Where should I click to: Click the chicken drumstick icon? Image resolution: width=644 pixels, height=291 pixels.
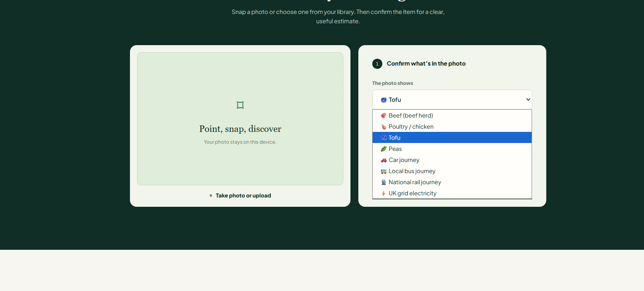tap(383, 127)
